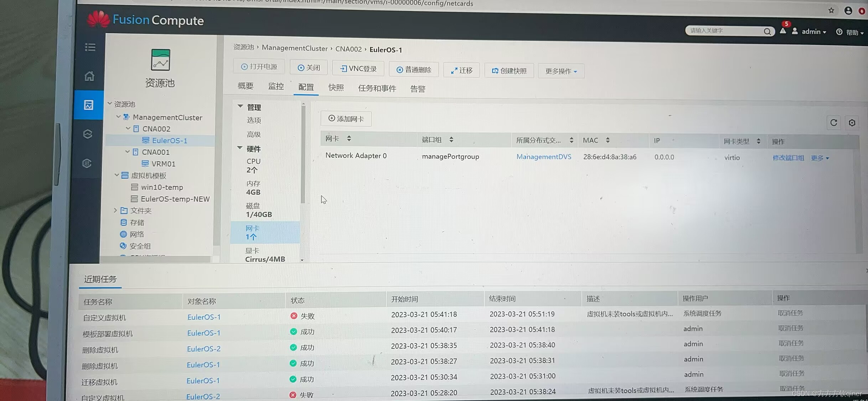Image resolution: width=868 pixels, height=401 pixels.
Task: Click the 打开电源 button
Action: 259,67
